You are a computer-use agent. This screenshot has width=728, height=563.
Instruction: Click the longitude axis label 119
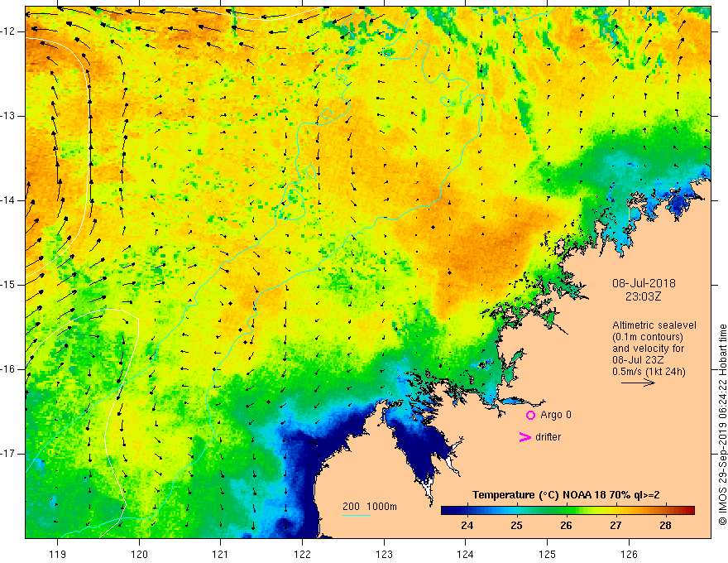click(58, 554)
